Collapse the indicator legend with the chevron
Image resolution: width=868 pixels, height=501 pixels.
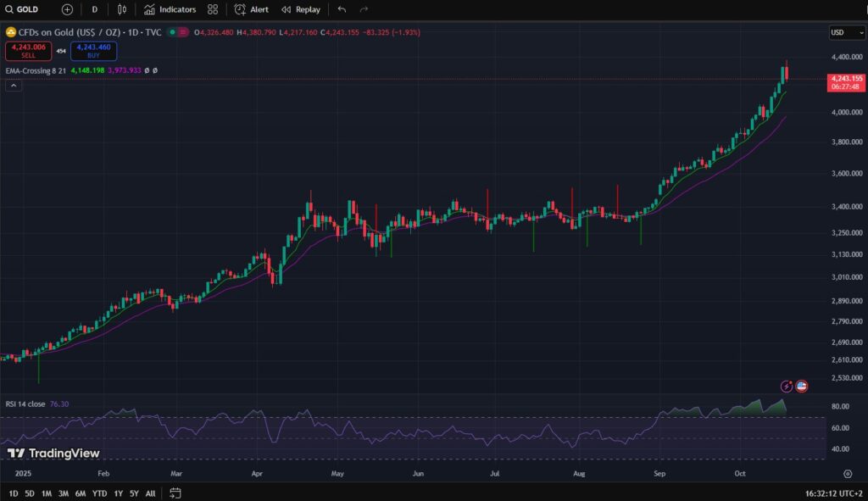pos(14,86)
